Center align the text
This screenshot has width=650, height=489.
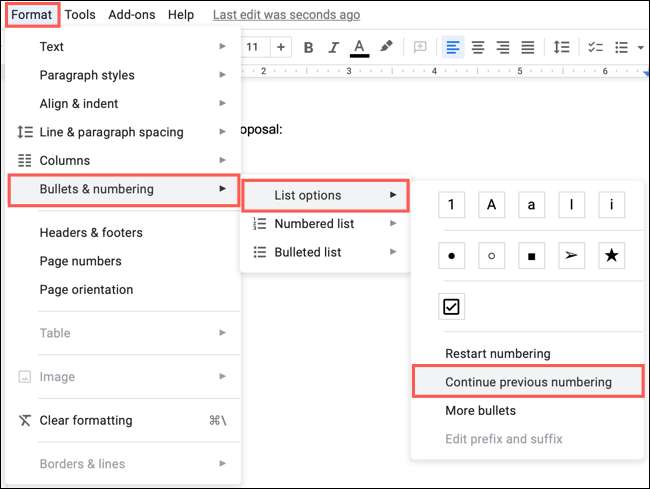[478, 47]
